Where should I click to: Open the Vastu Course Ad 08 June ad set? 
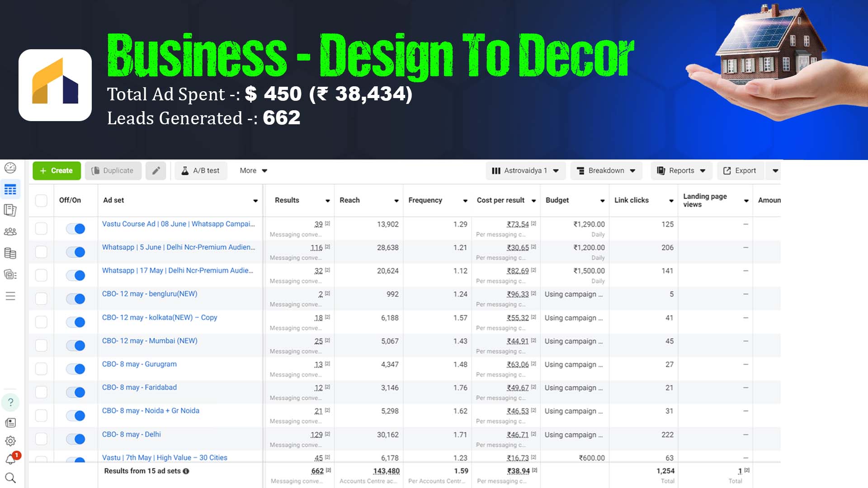click(x=179, y=224)
